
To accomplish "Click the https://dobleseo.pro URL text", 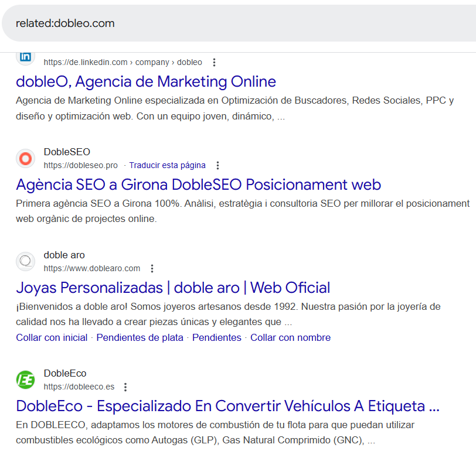I will click(x=80, y=165).
